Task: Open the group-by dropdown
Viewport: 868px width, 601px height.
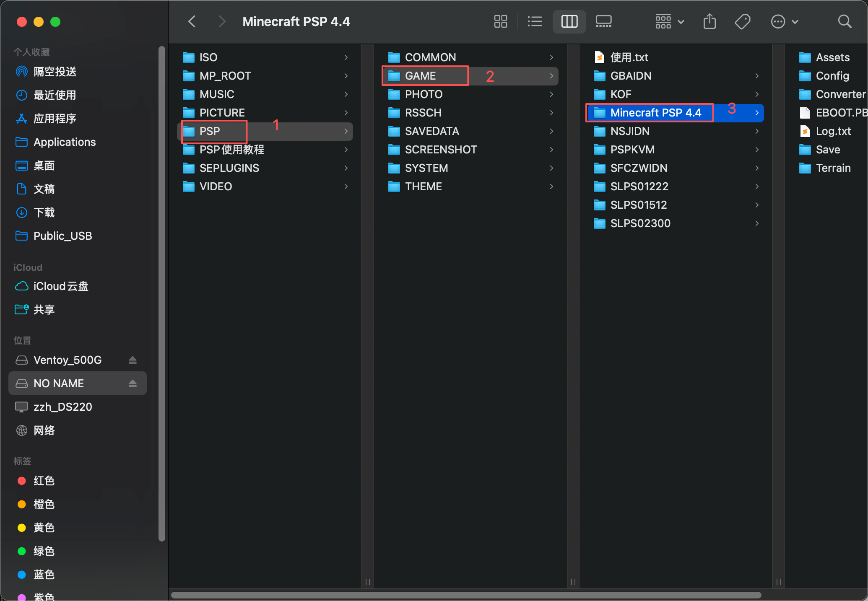Action: (x=670, y=21)
